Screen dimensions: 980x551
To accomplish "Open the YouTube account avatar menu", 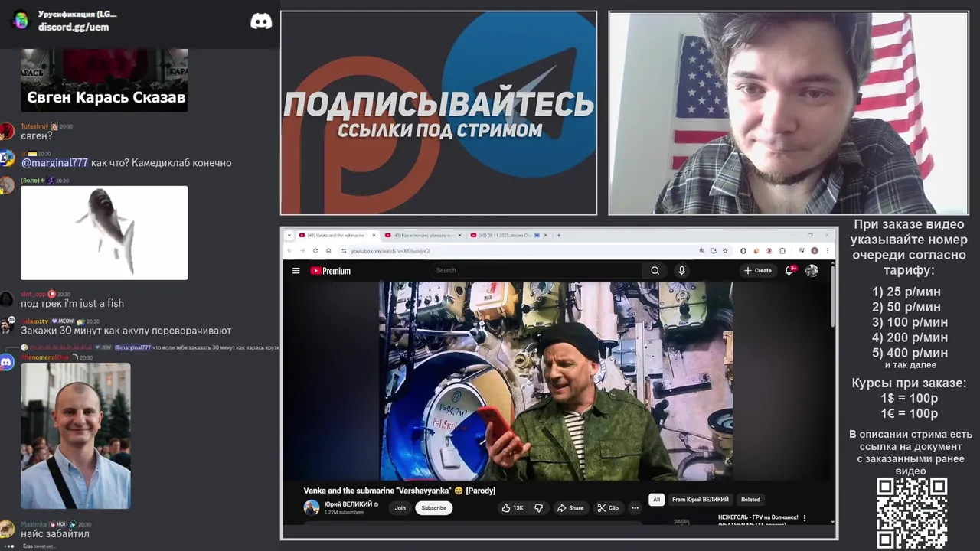I will tap(812, 270).
